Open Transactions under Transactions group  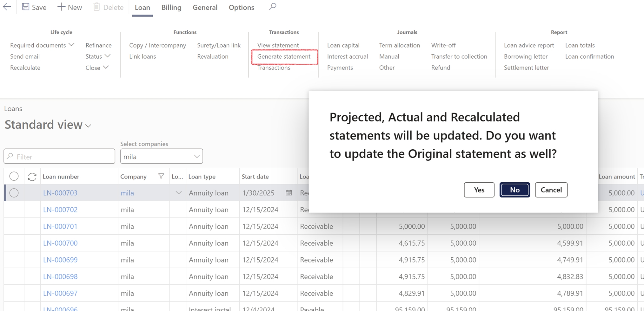coord(274,68)
